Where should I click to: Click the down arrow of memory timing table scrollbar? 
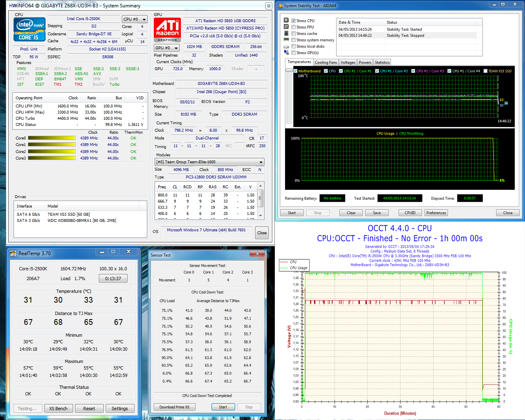pos(260,215)
